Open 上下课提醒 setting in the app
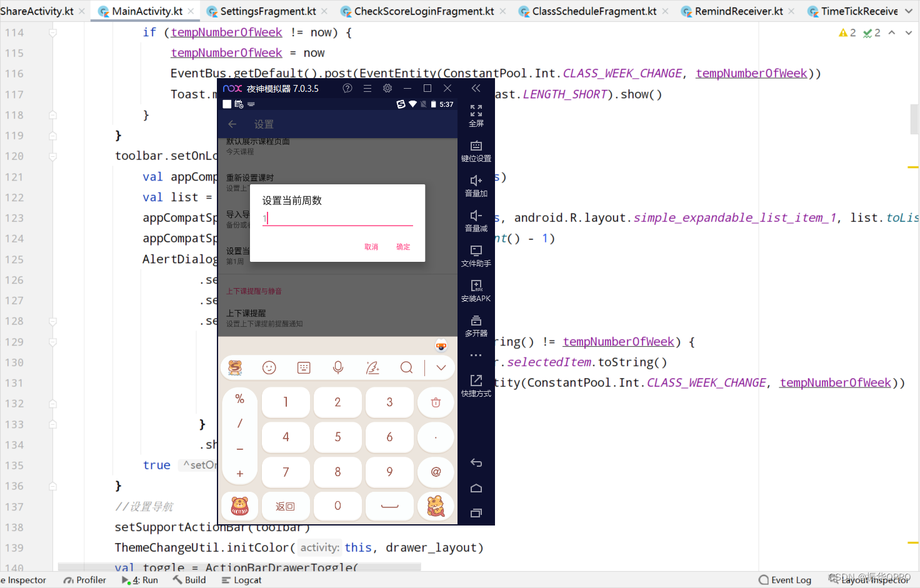The height and width of the screenshot is (588, 920). pos(337,318)
